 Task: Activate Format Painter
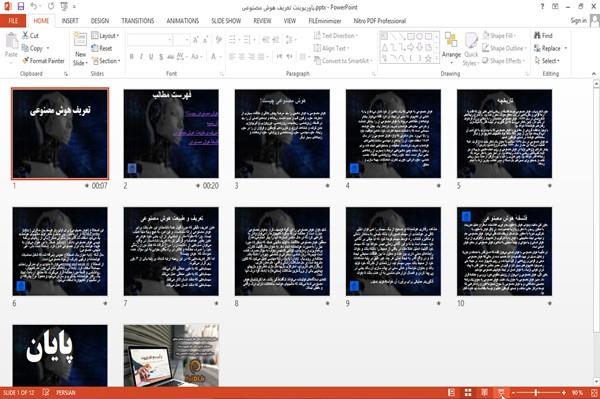tap(43, 61)
